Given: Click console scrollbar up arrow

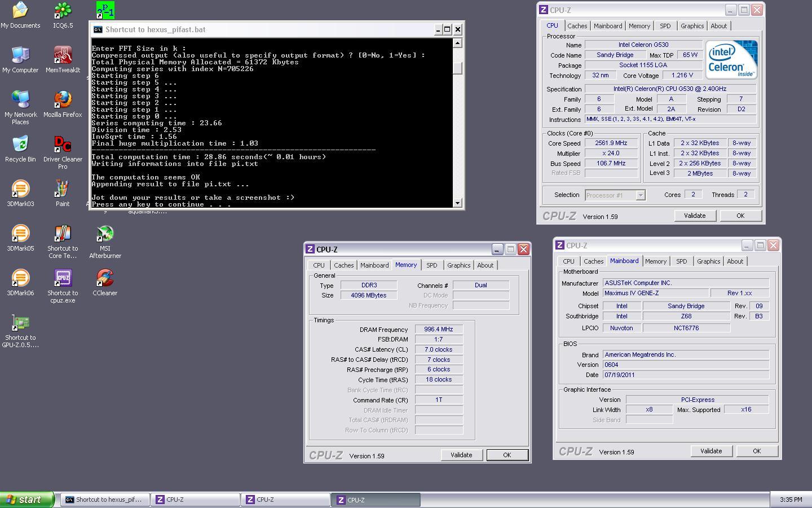Looking at the screenshot, I should (x=457, y=43).
